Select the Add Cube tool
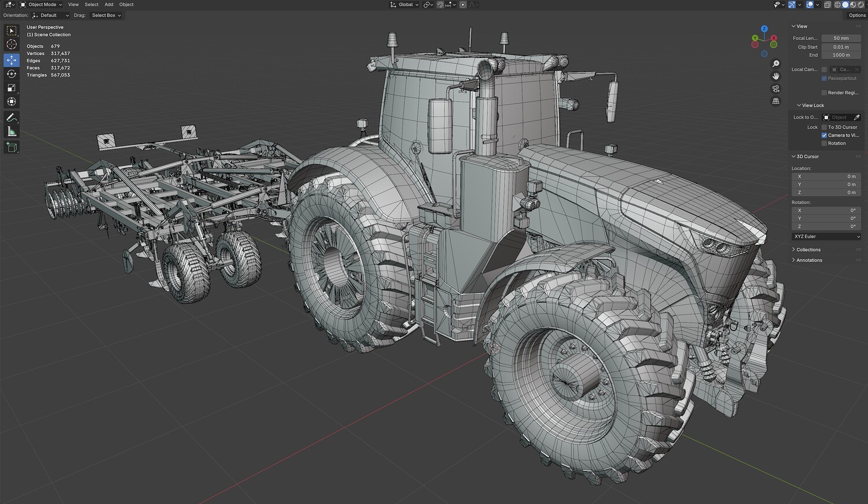The width and height of the screenshot is (868, 504). (12, 148)
